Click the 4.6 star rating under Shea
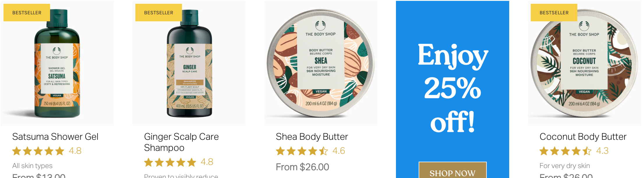The image size is (644, 178). [x=311, y=151]
